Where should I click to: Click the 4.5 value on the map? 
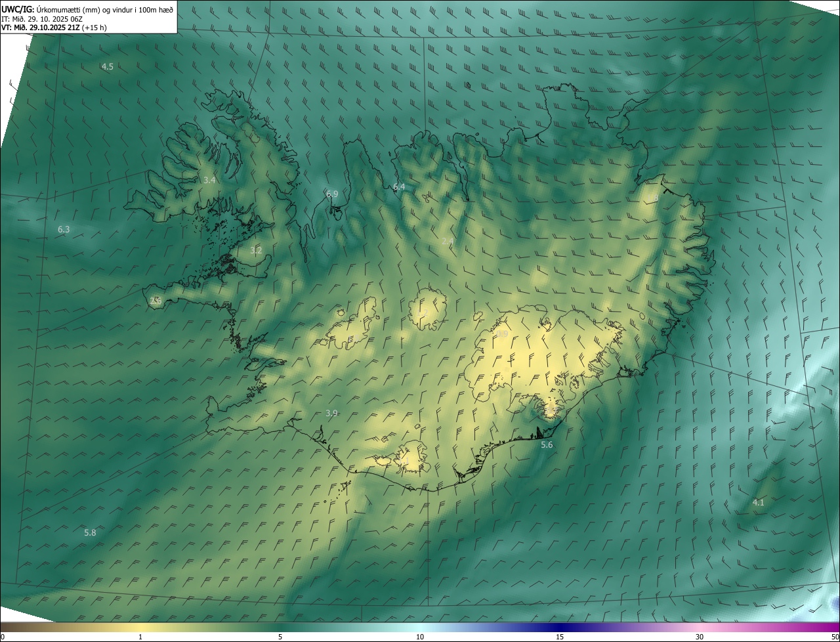(108, 67)
